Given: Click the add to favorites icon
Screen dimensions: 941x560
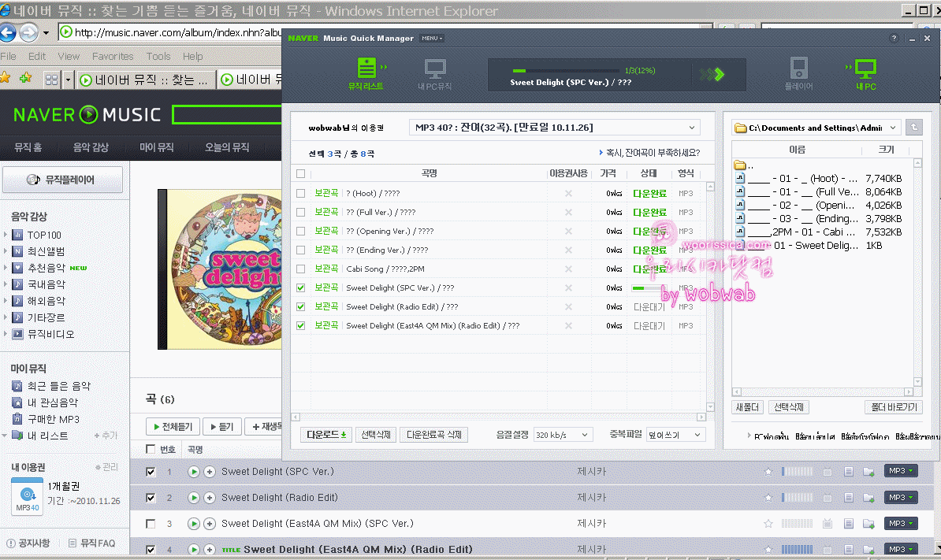Looking at the screenshot, I should point(26,79).
